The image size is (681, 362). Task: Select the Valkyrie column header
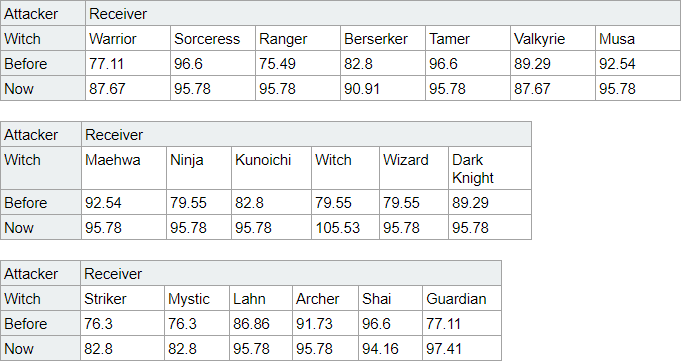coord(552,39)
